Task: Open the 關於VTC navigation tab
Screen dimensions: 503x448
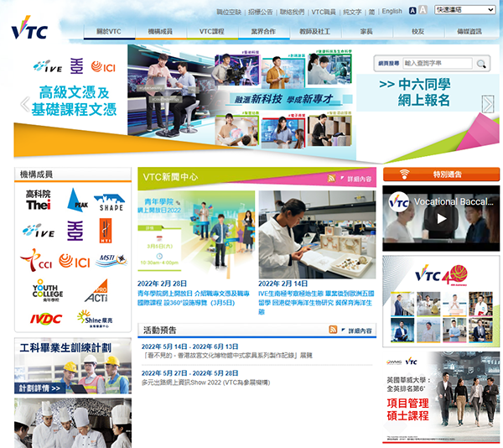Action: [109, 32]
